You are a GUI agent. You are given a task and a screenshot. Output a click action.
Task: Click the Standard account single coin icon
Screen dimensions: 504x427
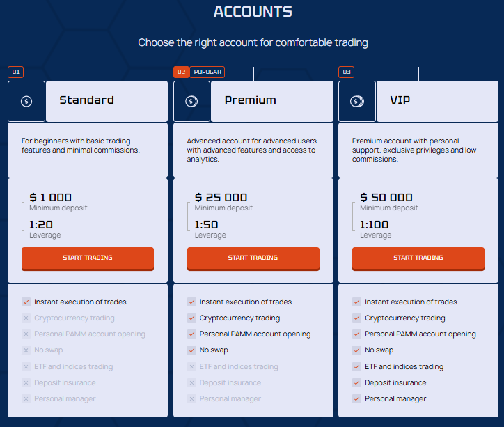(x=26, y=101)
